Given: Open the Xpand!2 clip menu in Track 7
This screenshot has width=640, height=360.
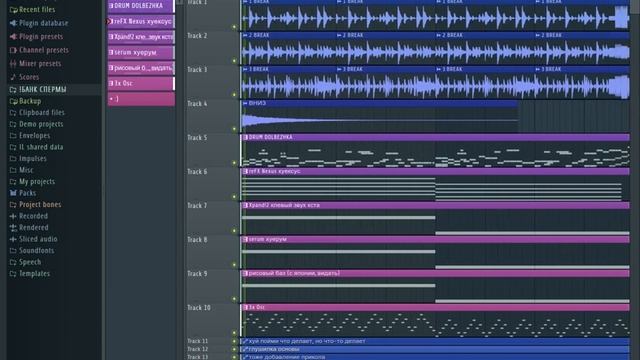Looking at the screenshot, I should [x=245, y=205].
